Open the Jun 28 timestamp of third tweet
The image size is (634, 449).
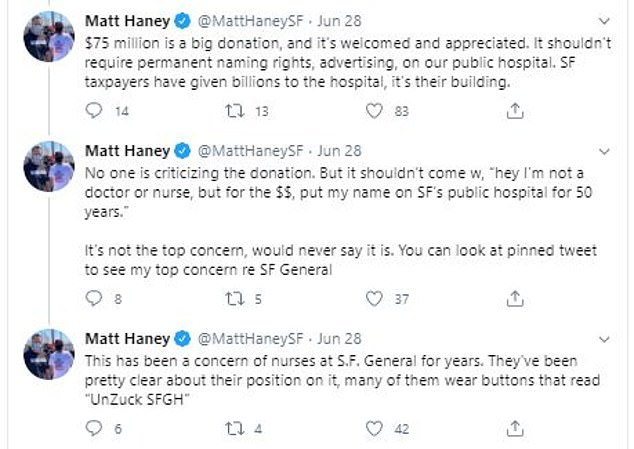pyautogui.click(x=339, y=338)
